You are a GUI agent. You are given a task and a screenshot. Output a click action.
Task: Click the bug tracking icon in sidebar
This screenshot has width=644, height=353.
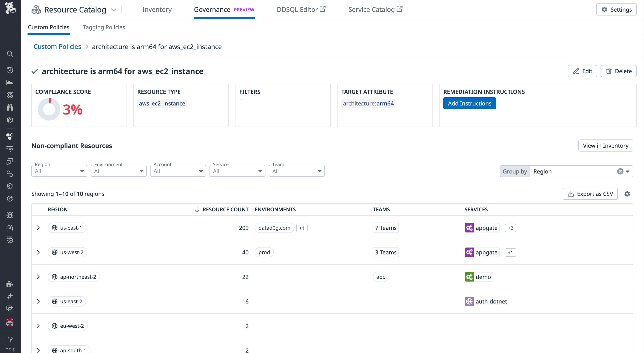[10, 215]
